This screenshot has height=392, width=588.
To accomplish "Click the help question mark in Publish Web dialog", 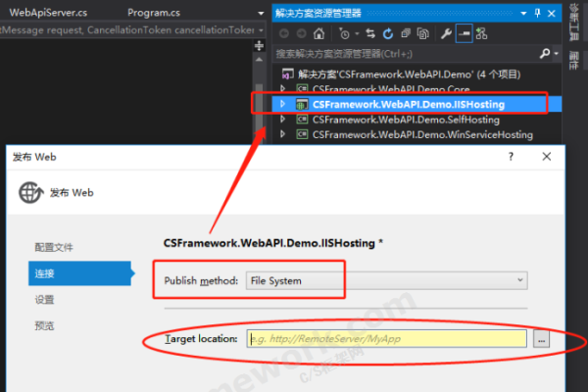I will (511, 157).
